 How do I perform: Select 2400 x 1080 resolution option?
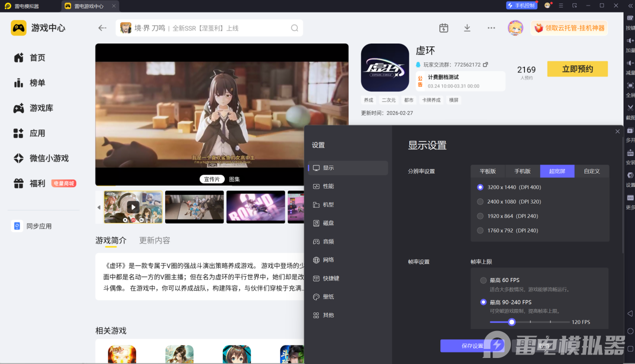click(480, 201)
